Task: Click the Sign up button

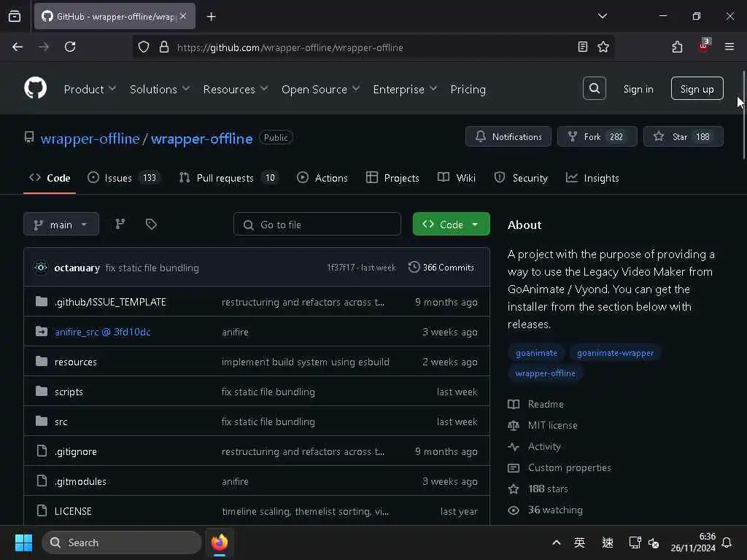Action: (x=697, y=88)
